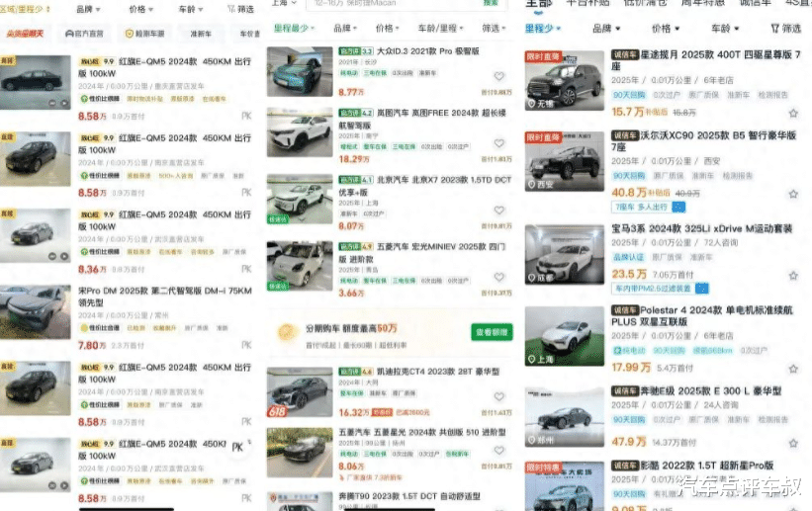812x511 pixels.
Task: Tap the 车内带PM2.5过滤装置 tag
Action: 660,289
